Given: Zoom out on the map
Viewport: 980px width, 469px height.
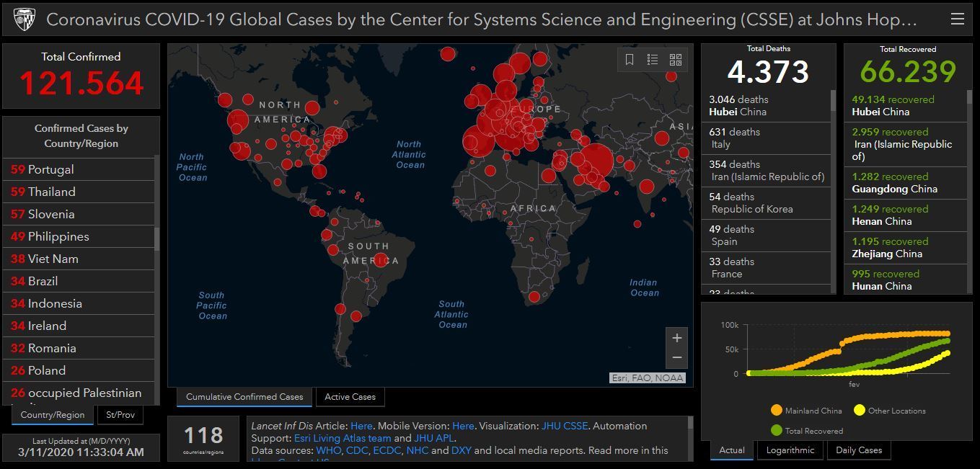Looking at the screenshot, I should tap(676, 357).
